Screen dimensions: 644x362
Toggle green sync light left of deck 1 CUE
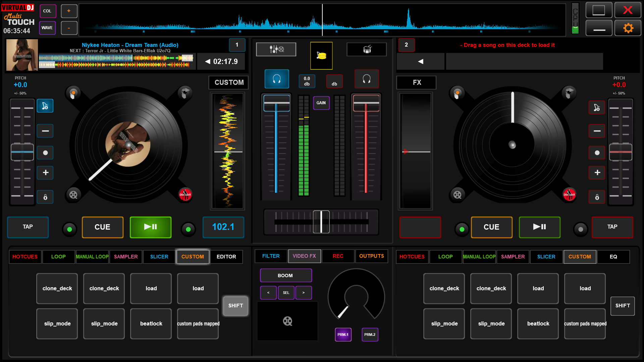pyautogui.click(x=69, y=230)
